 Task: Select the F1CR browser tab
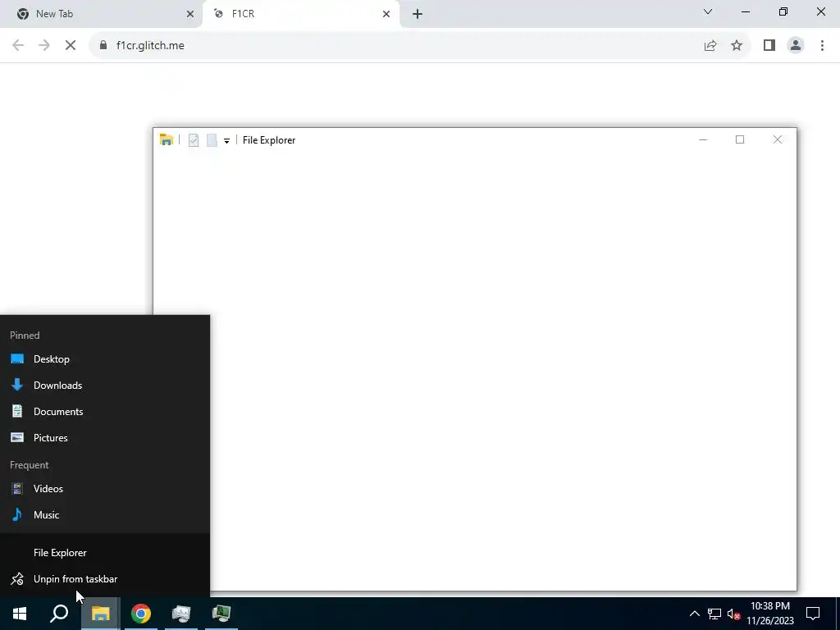pos(300,14)
